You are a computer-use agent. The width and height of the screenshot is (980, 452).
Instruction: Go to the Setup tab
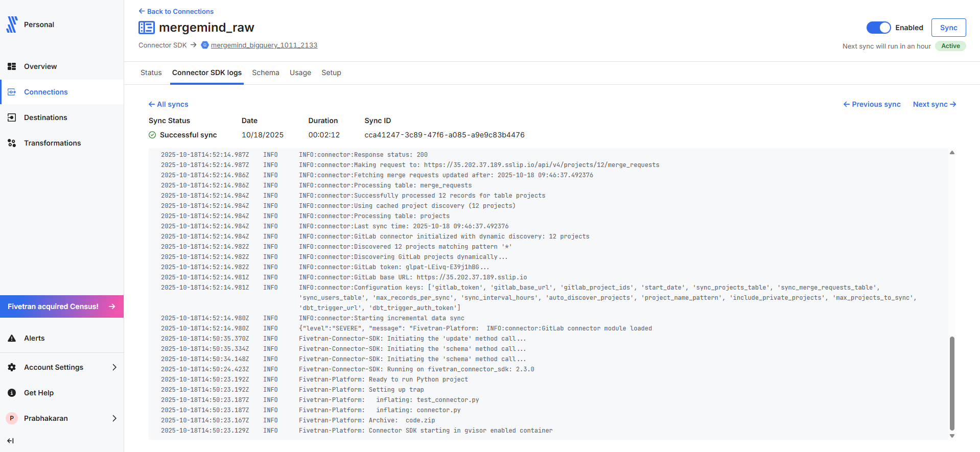point(331,73)
